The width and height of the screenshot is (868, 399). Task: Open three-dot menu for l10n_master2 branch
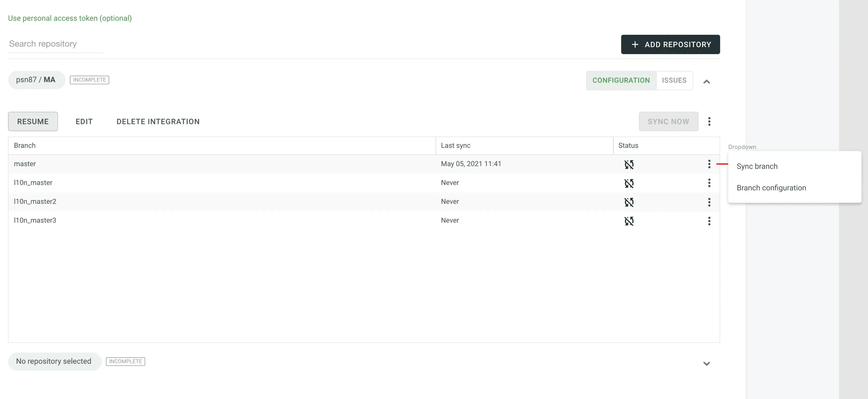pos(709,202)
